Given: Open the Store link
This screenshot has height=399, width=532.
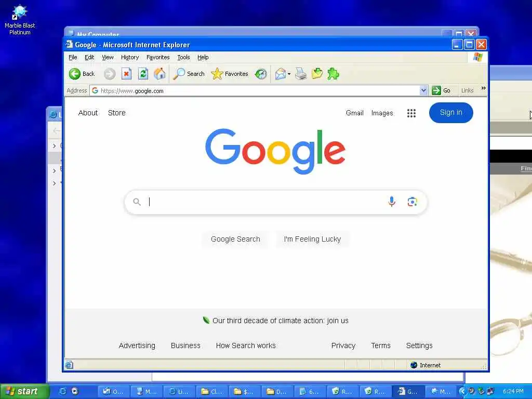Looking at the screenshot, I should tap(117, 113).
